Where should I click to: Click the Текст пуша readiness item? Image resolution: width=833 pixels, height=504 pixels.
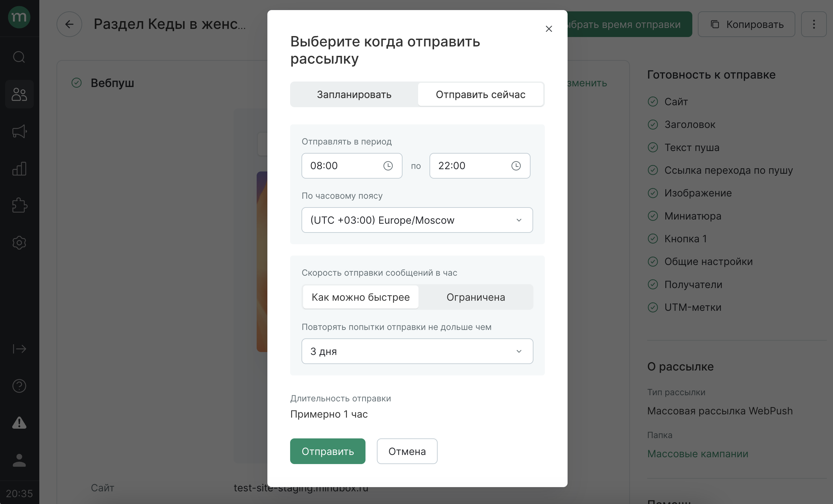[692, 147]
